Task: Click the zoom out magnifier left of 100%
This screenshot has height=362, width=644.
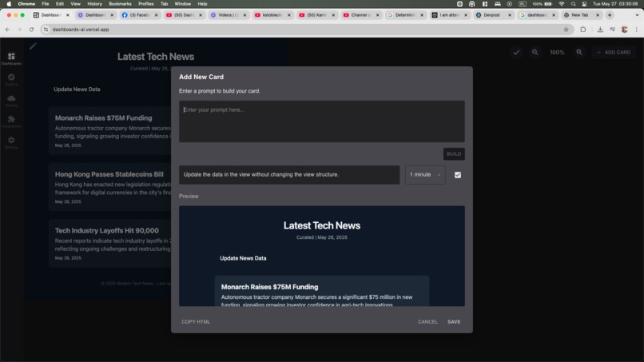Action: click(535, 52)
